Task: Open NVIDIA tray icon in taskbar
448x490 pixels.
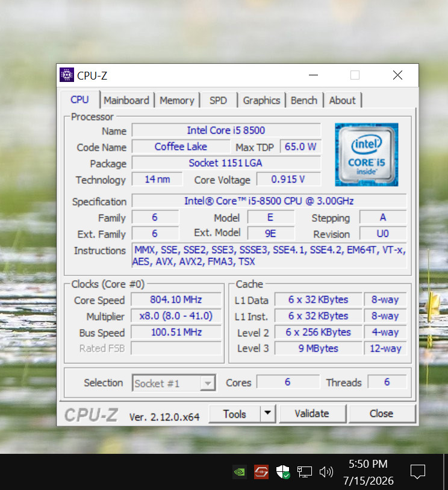Action: [x=240, y=472]
